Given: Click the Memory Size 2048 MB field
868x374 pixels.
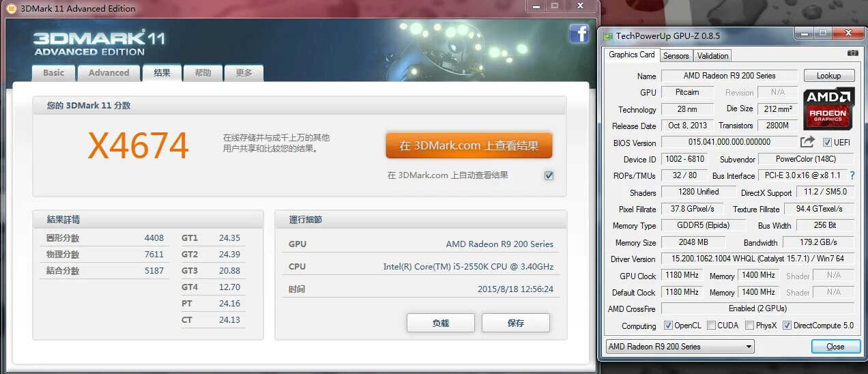Looking at the screenshot, I should [x=693, y=242].
